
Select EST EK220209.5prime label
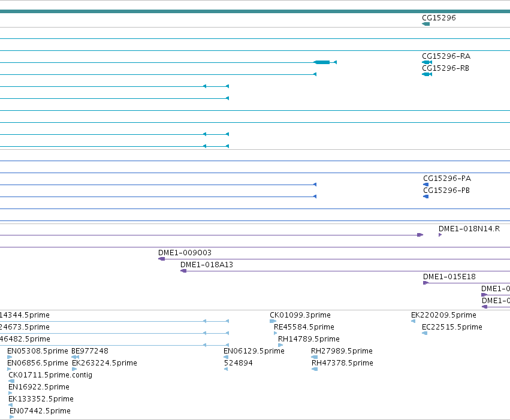443,315
